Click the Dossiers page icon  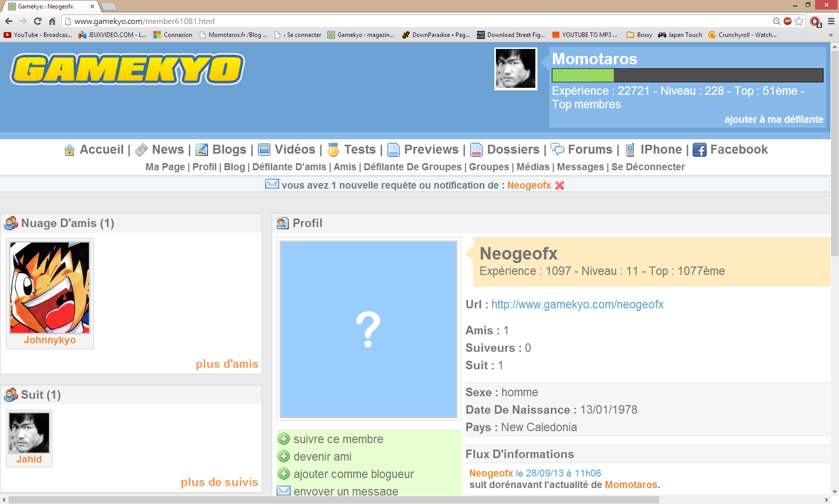click(476, 150)
